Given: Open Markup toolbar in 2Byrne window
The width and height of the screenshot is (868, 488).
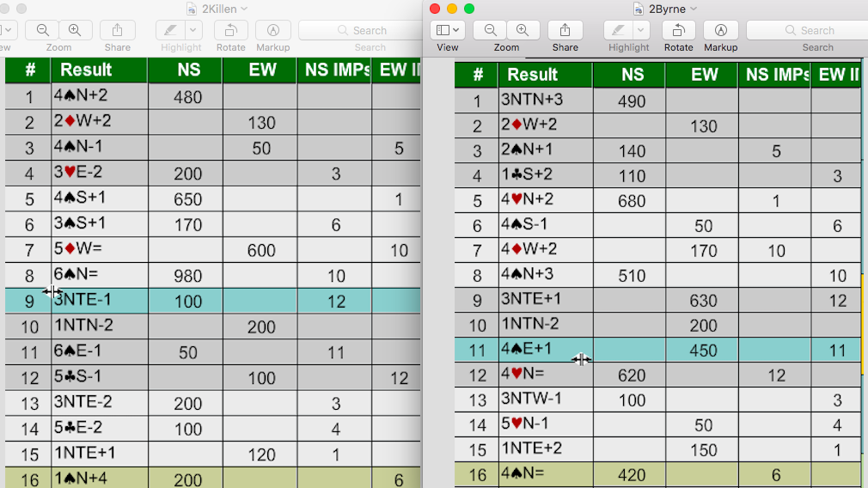Looking at the screenshot, I should (x=720, y=30).
